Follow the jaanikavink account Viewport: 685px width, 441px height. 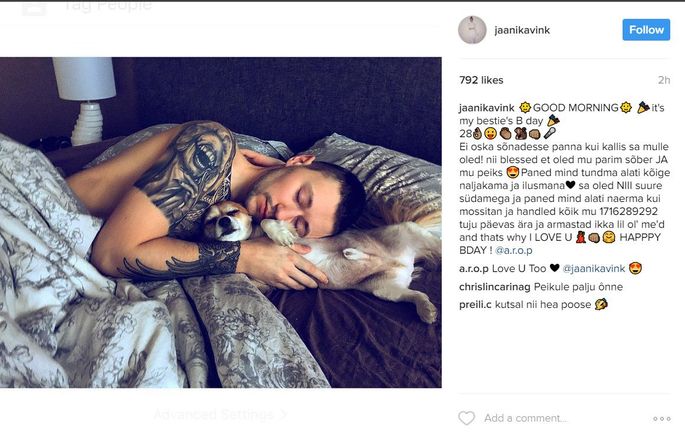coord(646,30)
